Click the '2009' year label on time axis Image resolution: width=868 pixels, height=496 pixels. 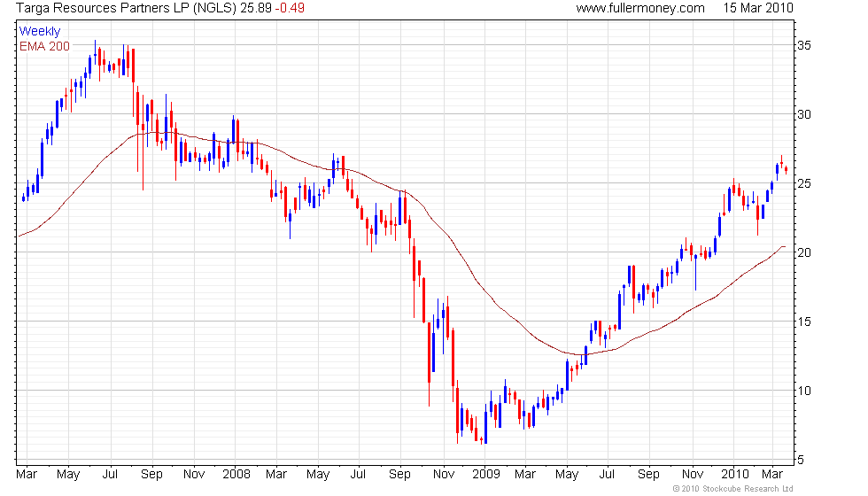[486, 475]
